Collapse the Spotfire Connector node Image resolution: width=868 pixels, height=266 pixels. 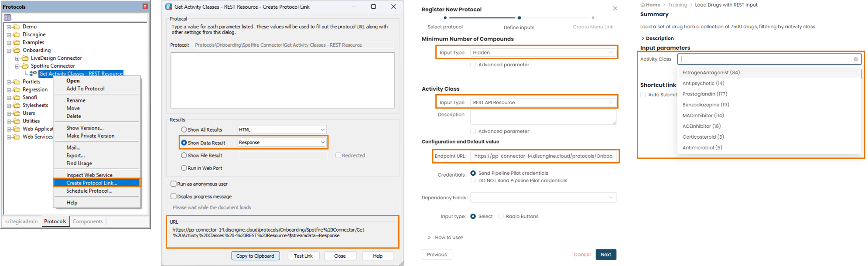click(x=17, y=66)
